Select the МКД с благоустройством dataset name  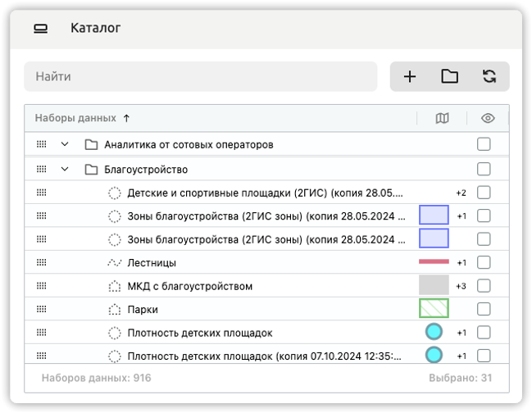pos(189,286)
